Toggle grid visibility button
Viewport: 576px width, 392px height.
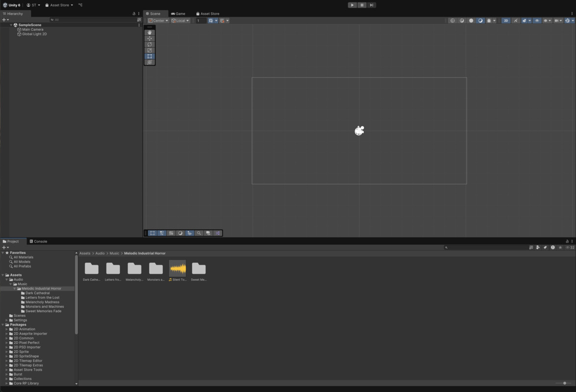211,21
